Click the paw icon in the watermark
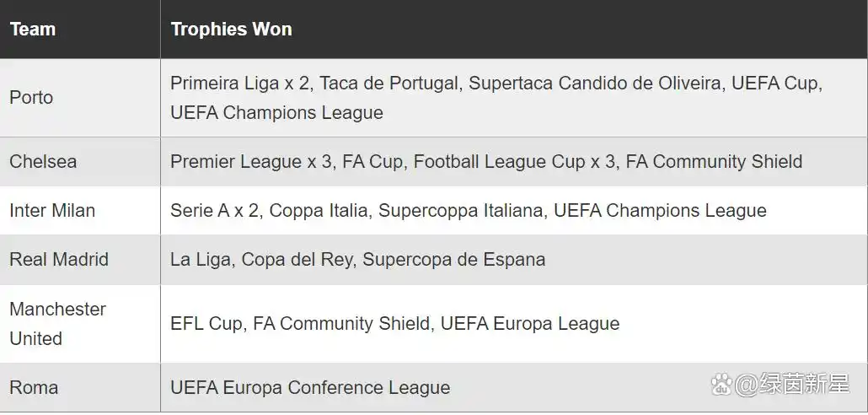868x415 pixels. (721, 384)
